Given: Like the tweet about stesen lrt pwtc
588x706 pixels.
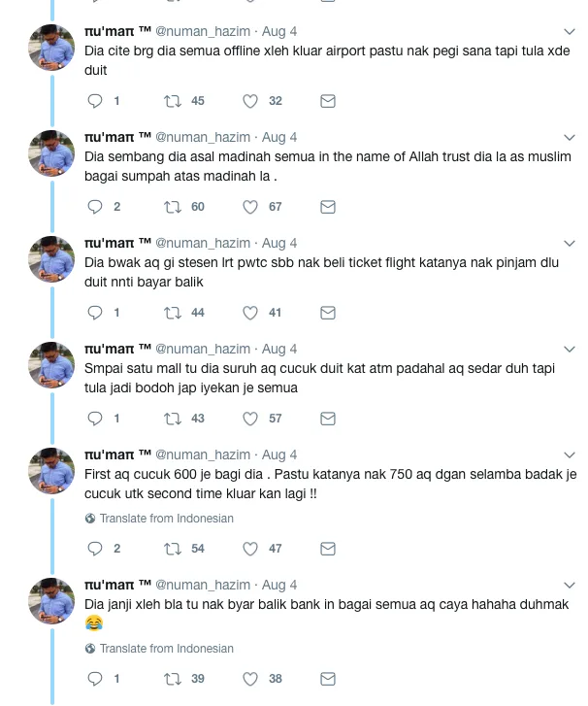Looking at the screenshot, I should [250, 313].
